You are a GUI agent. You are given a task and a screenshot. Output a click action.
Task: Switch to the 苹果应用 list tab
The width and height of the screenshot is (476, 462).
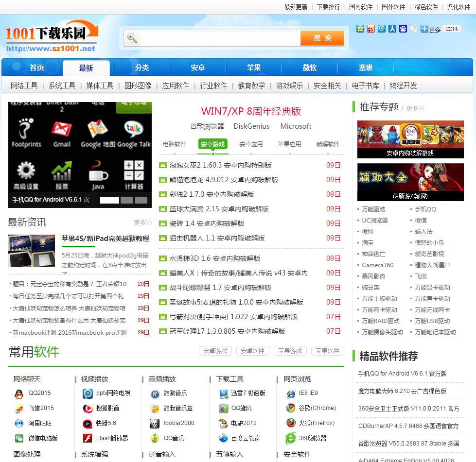point(290,144)
